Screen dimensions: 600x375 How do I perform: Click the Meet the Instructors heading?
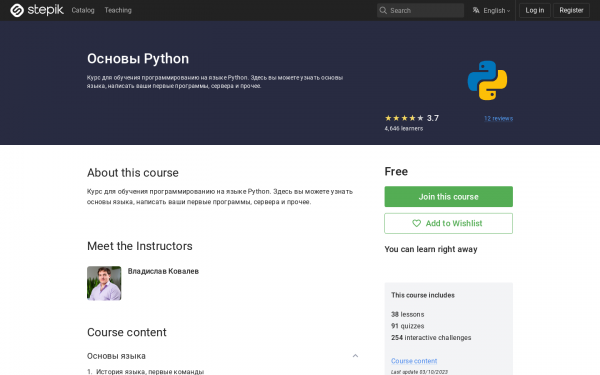(140, 246)
